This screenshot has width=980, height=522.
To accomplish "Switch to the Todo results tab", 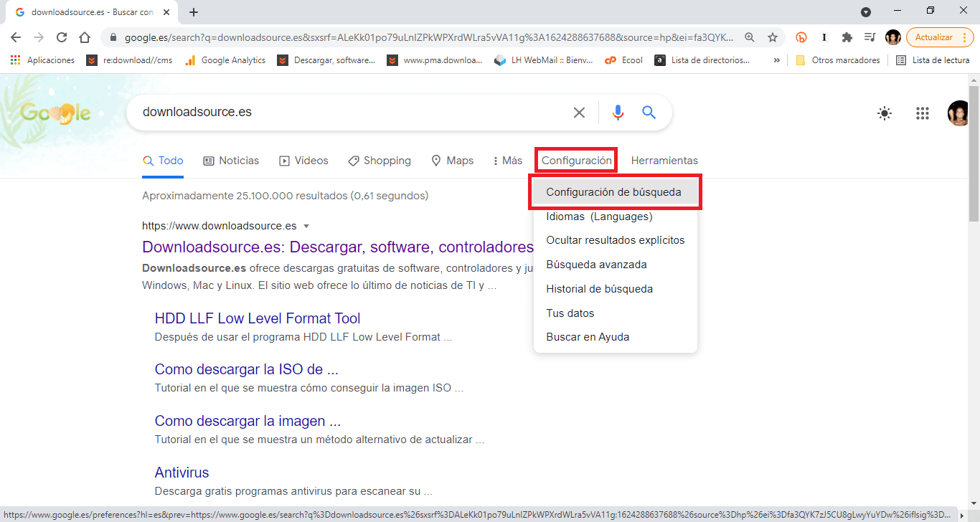I will (163, 161).
